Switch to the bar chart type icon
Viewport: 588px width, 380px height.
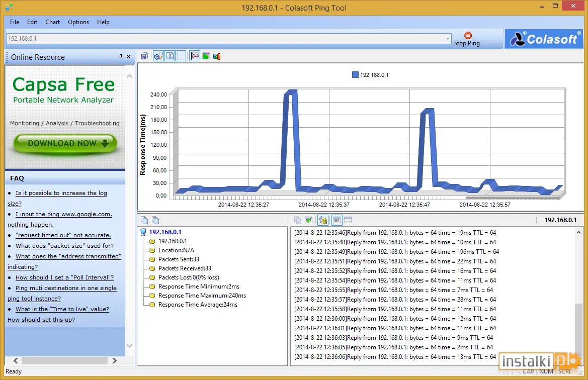[217, 56]
